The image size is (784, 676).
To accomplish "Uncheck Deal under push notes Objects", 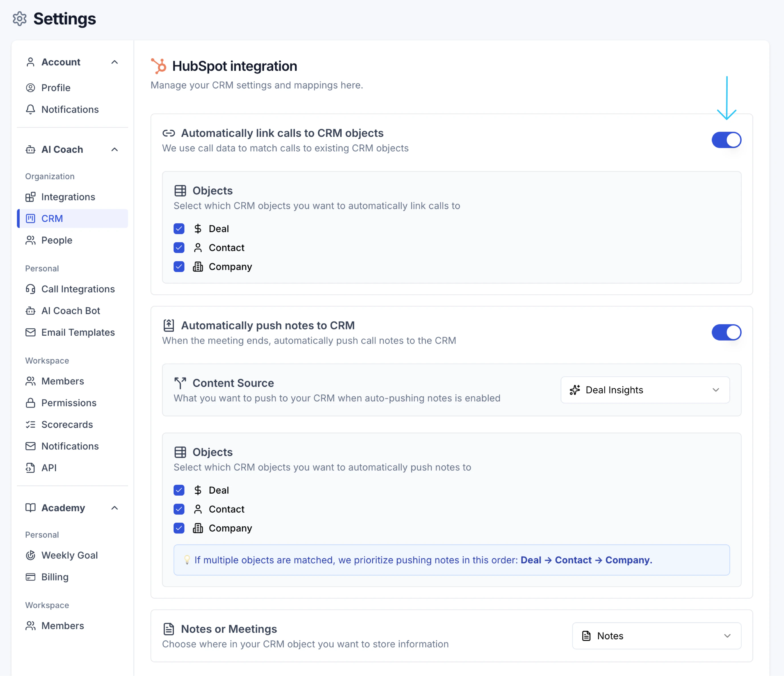I will pyautogui.click(x=179, y=490).
